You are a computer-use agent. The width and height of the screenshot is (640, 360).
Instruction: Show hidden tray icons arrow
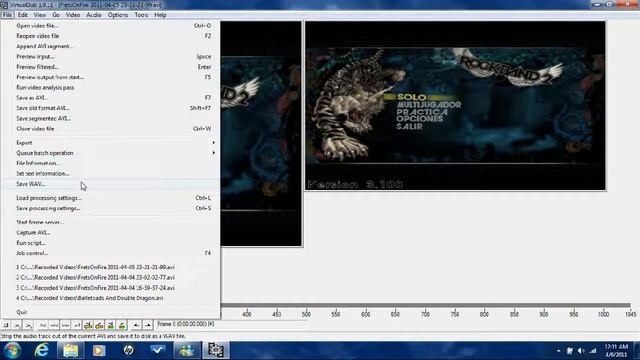point(558,351)
